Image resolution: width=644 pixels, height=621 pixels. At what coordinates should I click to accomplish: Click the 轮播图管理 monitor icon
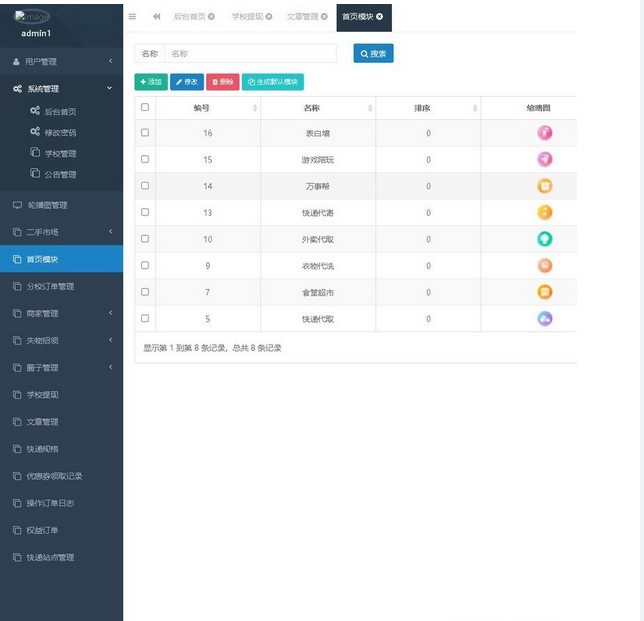pos(17,205)
